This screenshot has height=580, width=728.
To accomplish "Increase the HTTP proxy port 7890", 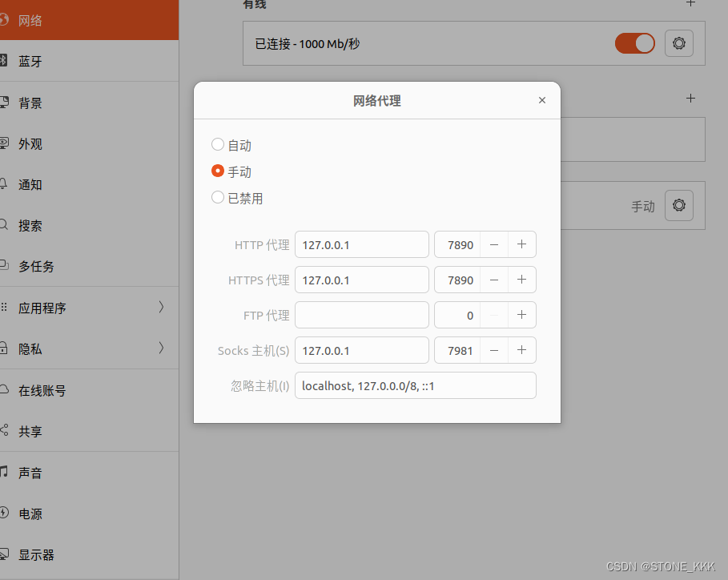I will pyautogui.click(x=522, y=244).
